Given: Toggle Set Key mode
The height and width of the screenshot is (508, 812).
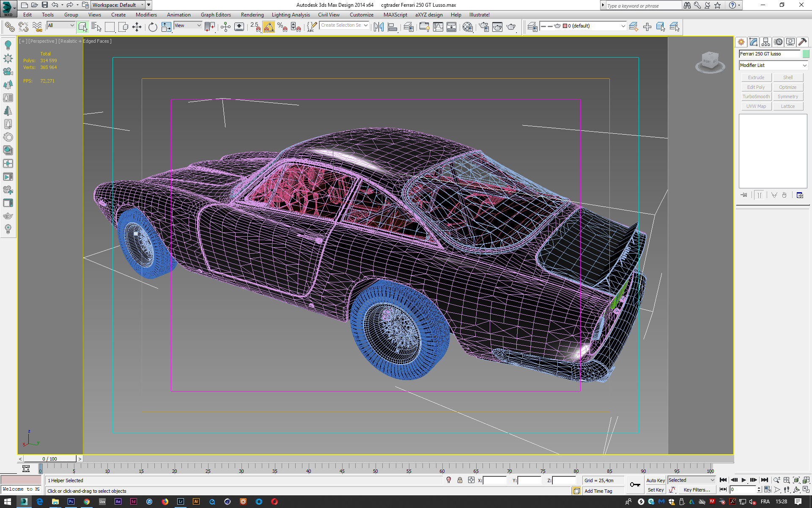Looking at the screenshot, I should (655, 490).
